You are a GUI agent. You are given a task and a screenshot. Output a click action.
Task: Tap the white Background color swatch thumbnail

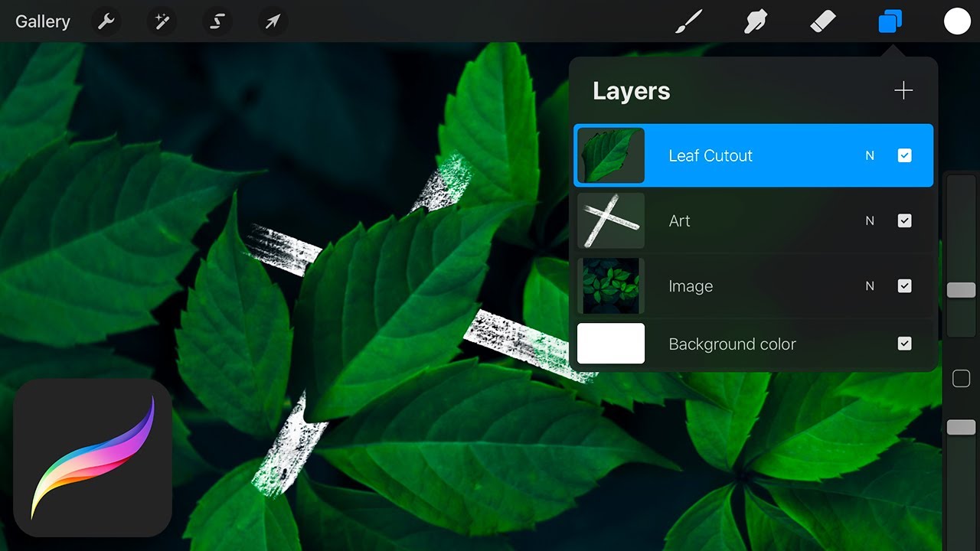click(x=611, y=344)
